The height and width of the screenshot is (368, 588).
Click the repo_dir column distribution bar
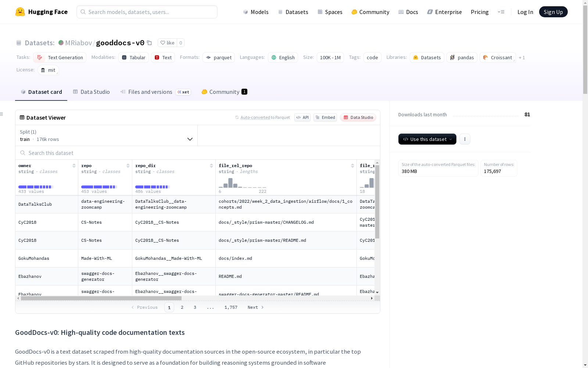coord(153,187)
